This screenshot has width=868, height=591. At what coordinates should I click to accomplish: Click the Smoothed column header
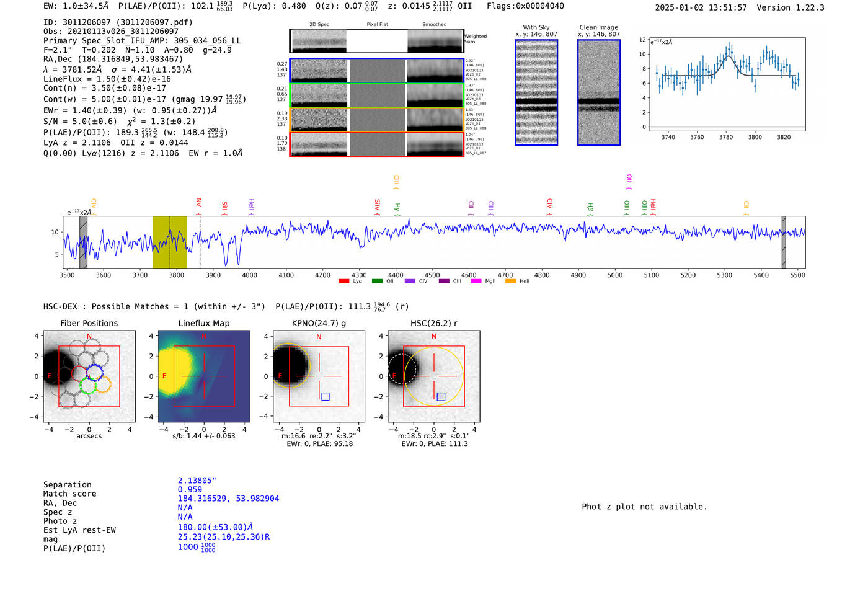point(435,24)
